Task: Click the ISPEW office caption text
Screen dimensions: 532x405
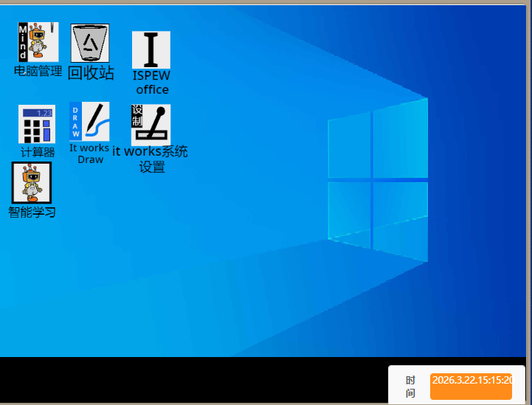Action: point(151,83)
